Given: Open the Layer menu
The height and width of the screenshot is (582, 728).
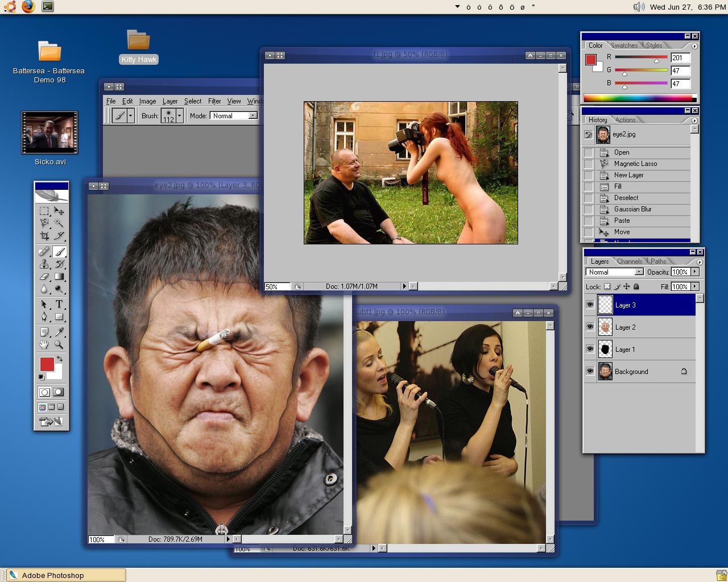Looking at the screenshot, I should point(170,101).
